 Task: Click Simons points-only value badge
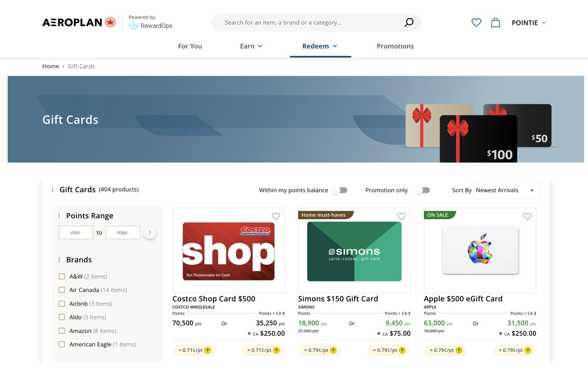point(320,350)
